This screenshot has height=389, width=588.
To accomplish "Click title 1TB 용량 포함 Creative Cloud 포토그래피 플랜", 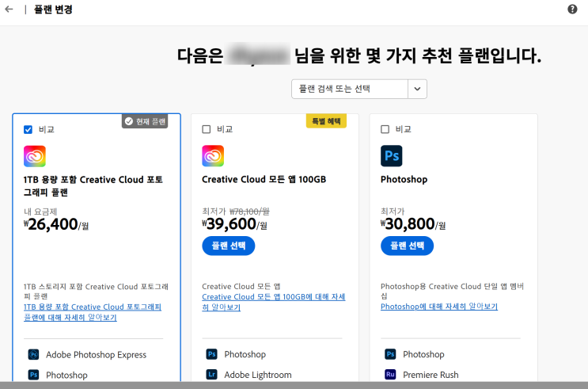I will pos(93,186).
